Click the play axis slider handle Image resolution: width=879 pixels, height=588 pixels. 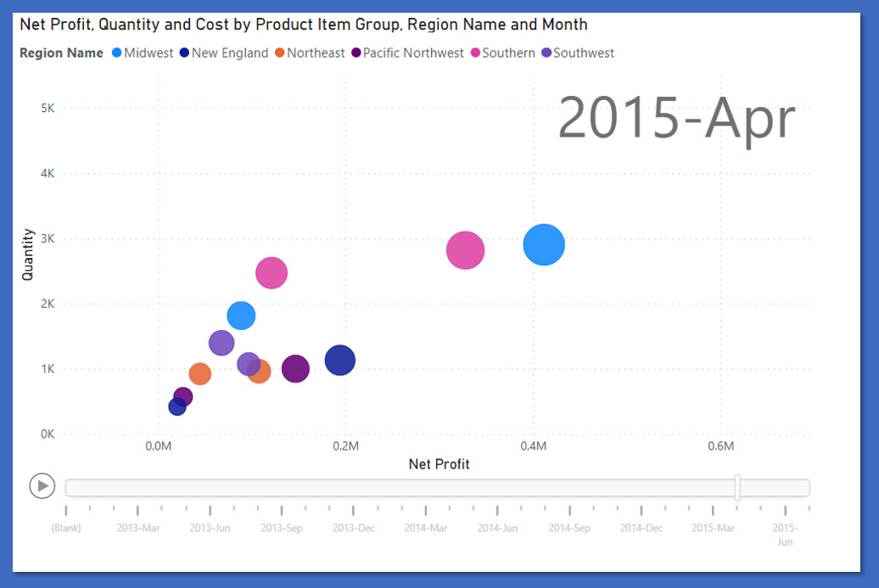pyautogui.click(x=737, y=487)
